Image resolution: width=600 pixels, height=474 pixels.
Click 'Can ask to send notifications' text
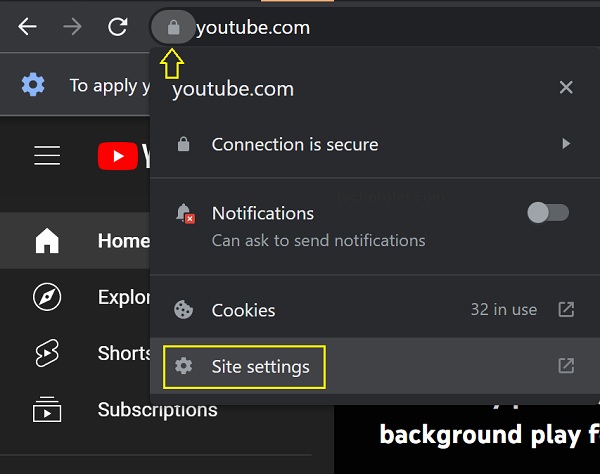[x=318, y=241]
